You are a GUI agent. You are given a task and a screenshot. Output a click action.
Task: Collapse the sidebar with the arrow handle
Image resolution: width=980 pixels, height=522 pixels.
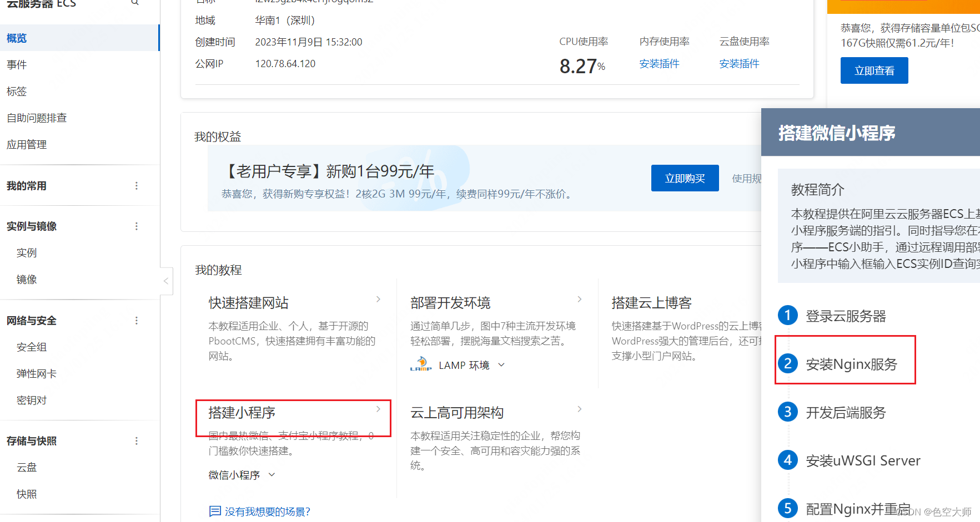pyautogui.click(x=166, y=281)
